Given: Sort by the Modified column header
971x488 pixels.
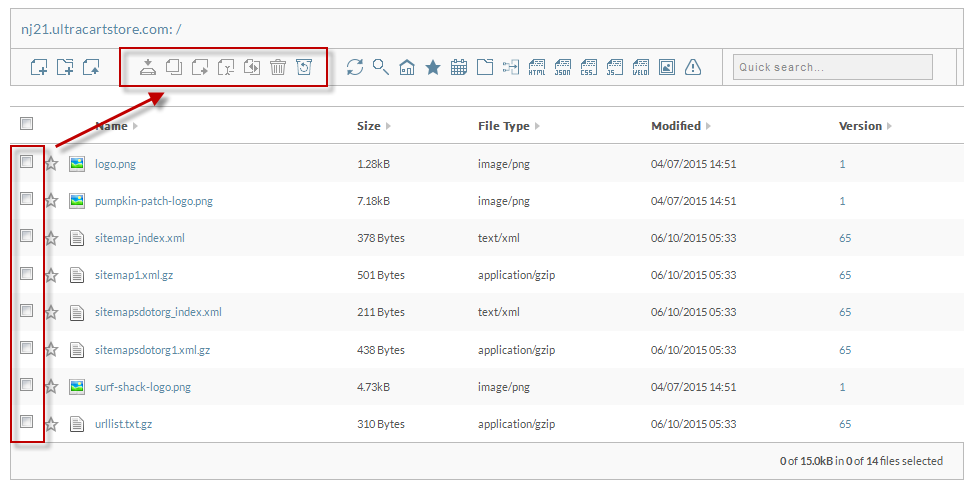Looking at the screenshot, I should pos(681,126).
